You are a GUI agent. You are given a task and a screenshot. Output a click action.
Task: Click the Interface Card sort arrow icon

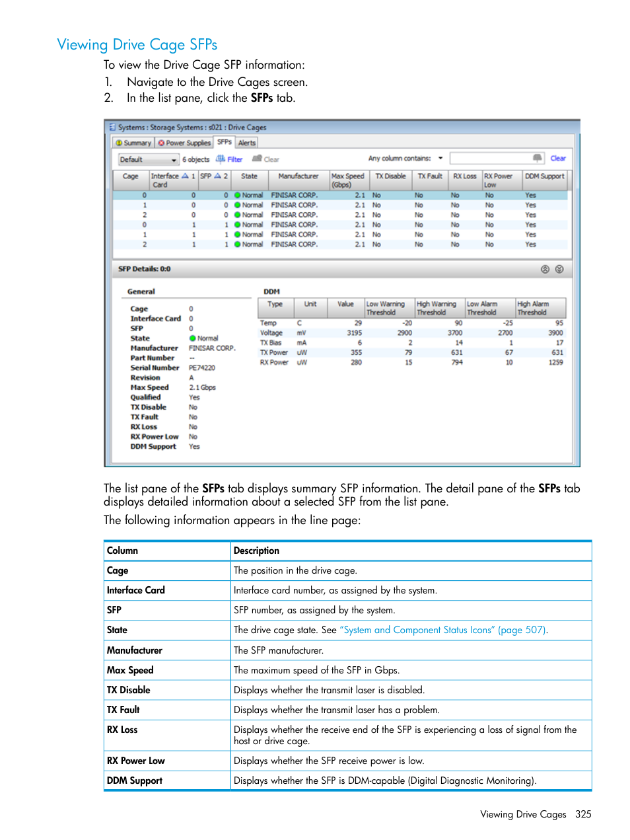185,176
